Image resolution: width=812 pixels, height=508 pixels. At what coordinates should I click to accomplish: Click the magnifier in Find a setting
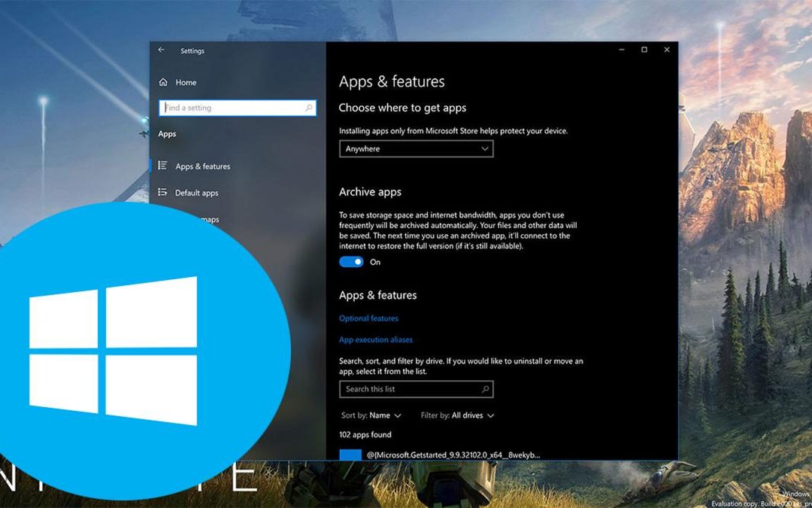click(x=309, y=108)
